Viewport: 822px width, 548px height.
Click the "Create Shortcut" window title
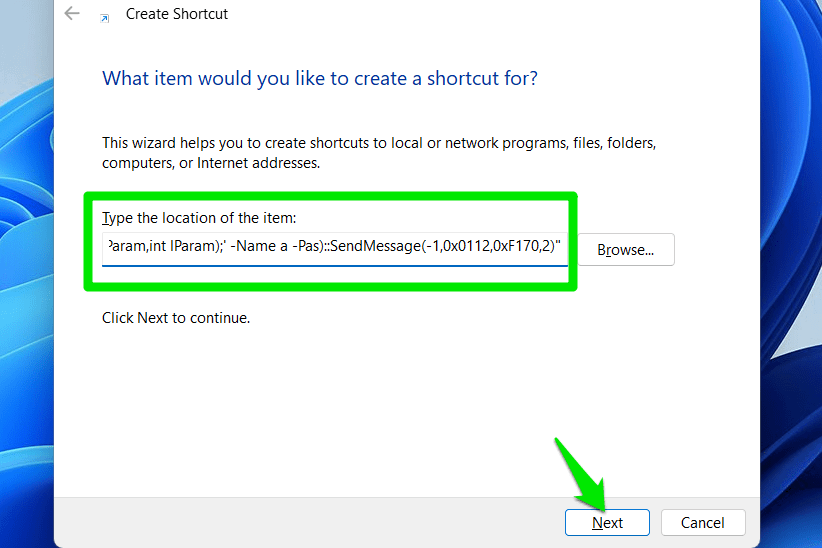[177, 15]
